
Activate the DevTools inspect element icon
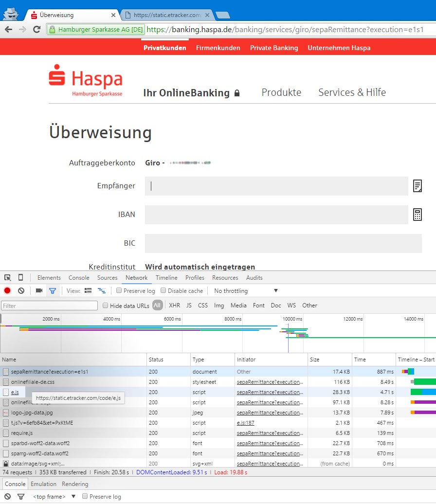point(8,278)
